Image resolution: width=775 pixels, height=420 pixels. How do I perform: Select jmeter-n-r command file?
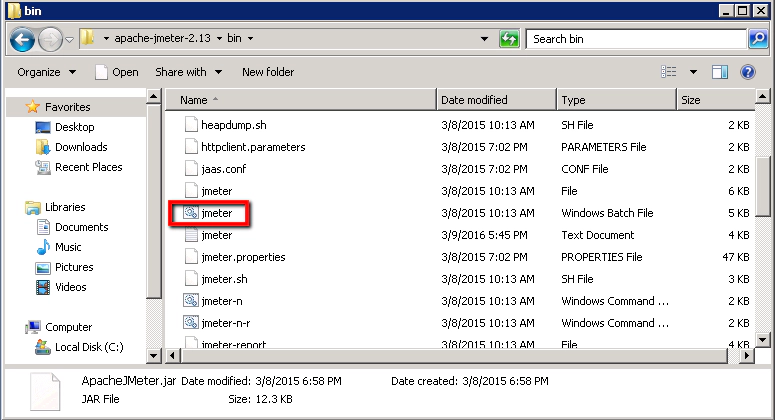[x=225, y=323]
